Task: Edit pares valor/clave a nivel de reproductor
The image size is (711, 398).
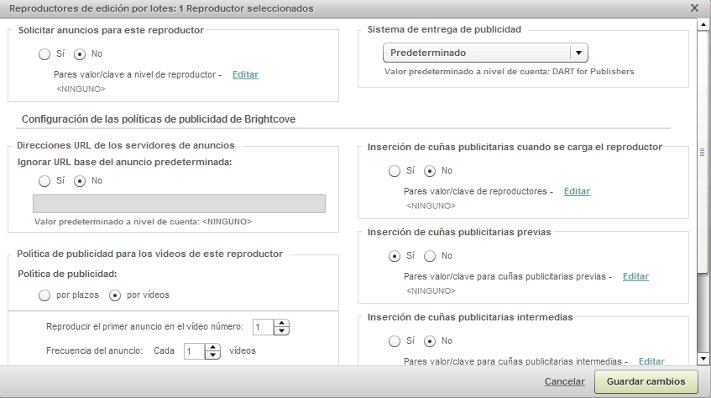Action: coord(245,74)
